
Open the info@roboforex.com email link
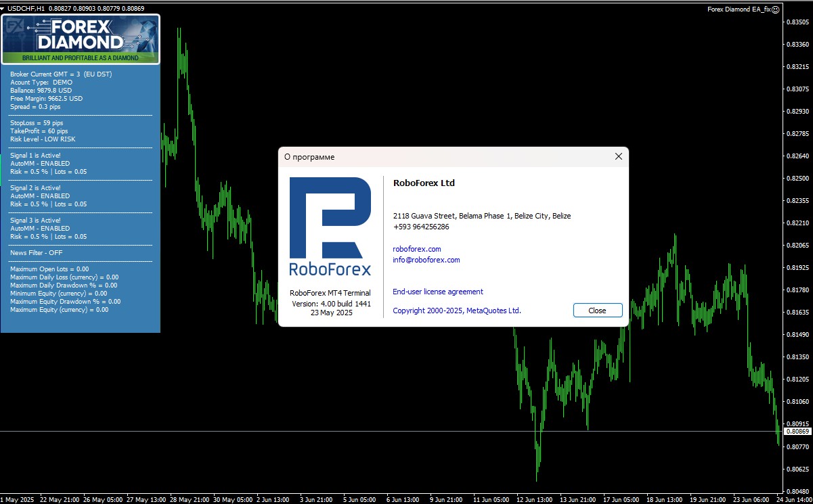click(426, 260)
